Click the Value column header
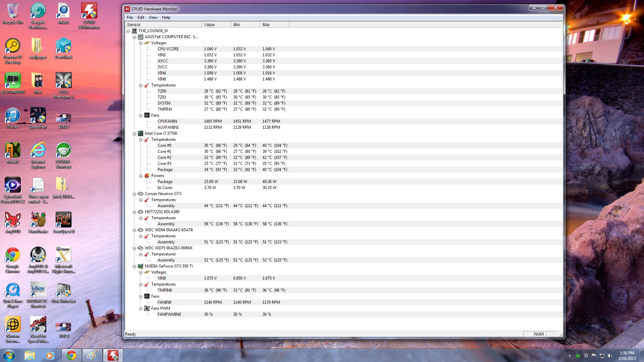This screenshot has width=644, height=362. pyautogui.click(x=216, y=24)
